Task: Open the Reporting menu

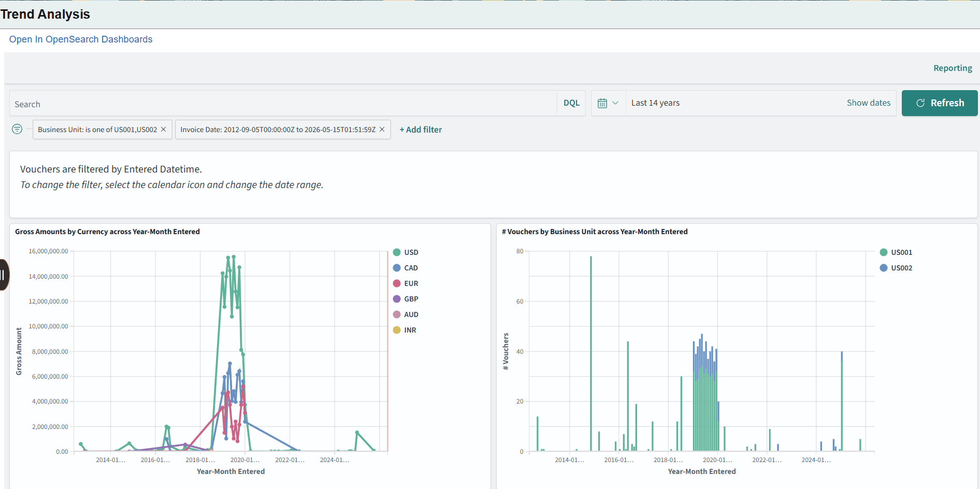Action: [953, 68]
